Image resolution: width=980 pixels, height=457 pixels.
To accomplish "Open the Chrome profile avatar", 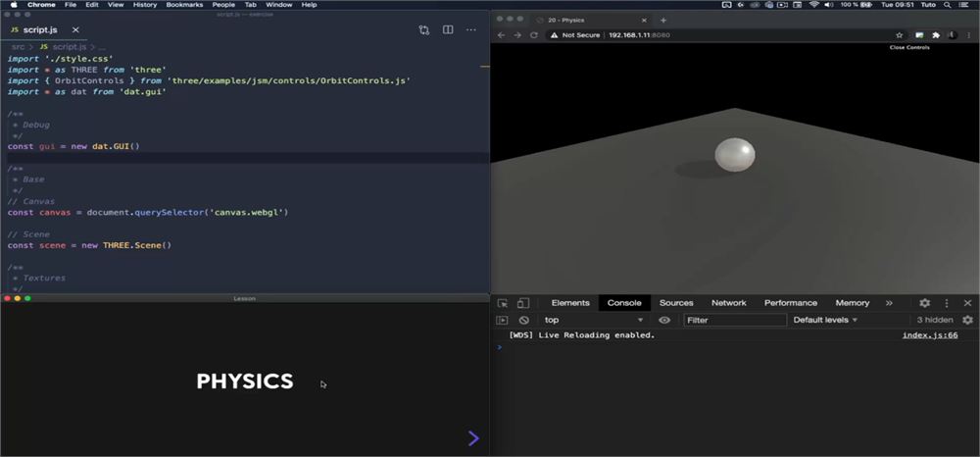I will 952,35.
